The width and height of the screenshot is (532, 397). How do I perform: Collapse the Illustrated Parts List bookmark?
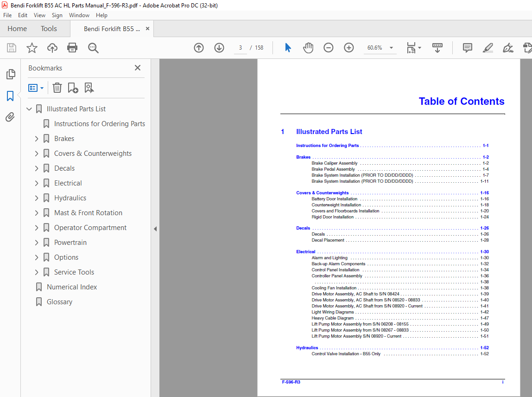click(29, 109)
